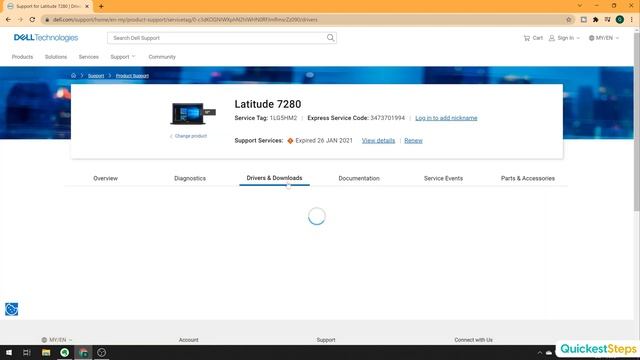Screen dimensions: 640x360
Task: Click the Renew link
Action: click(x=413, y=140)
